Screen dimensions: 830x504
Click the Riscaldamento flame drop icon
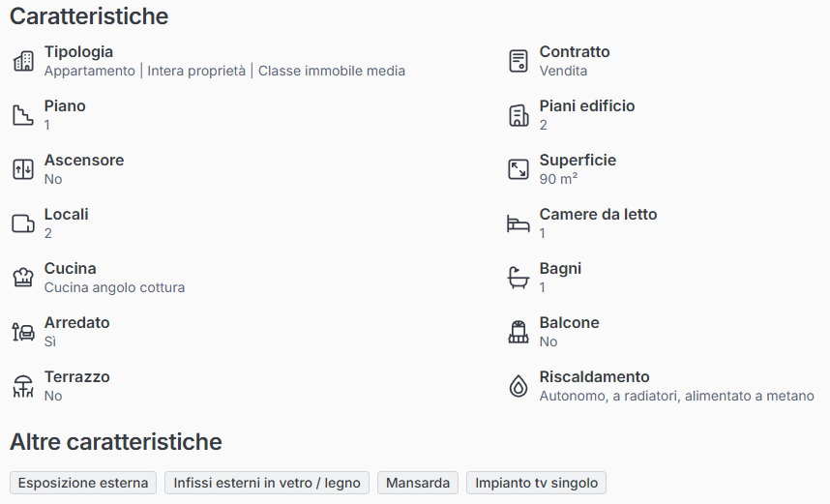519,386
